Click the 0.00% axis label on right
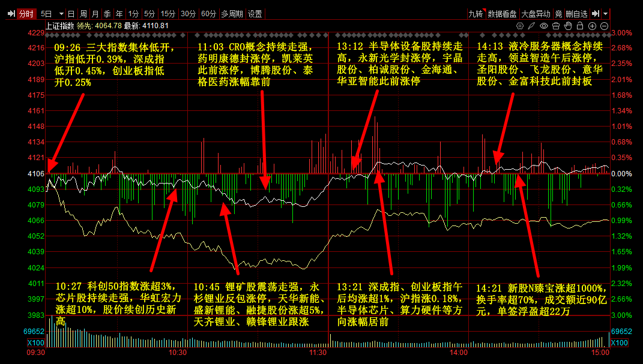The height and width of the screenshot is (364, 643). [x=621, y=174]
